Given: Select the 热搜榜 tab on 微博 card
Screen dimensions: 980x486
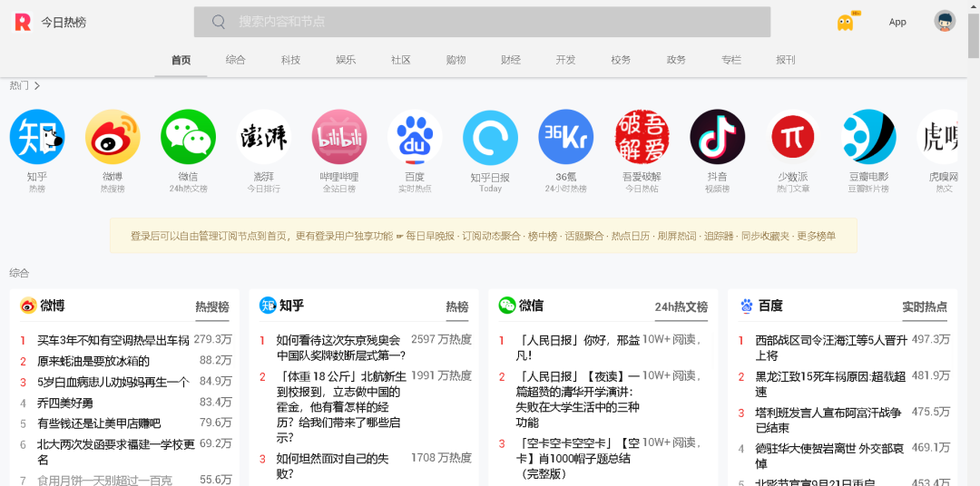Looking at the screenshot, I should pyautogui.click(x=211, y=306).
